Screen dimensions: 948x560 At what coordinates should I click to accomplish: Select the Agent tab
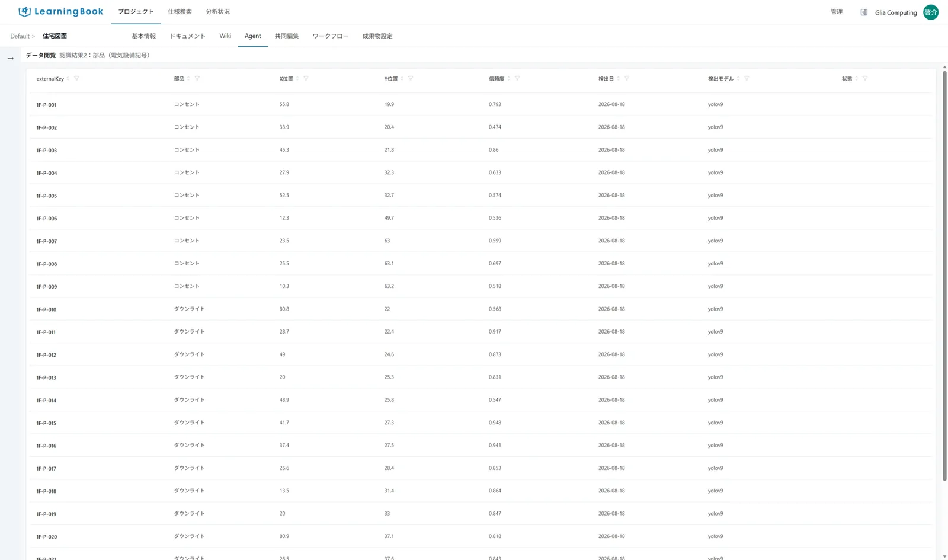pos(252,36)
